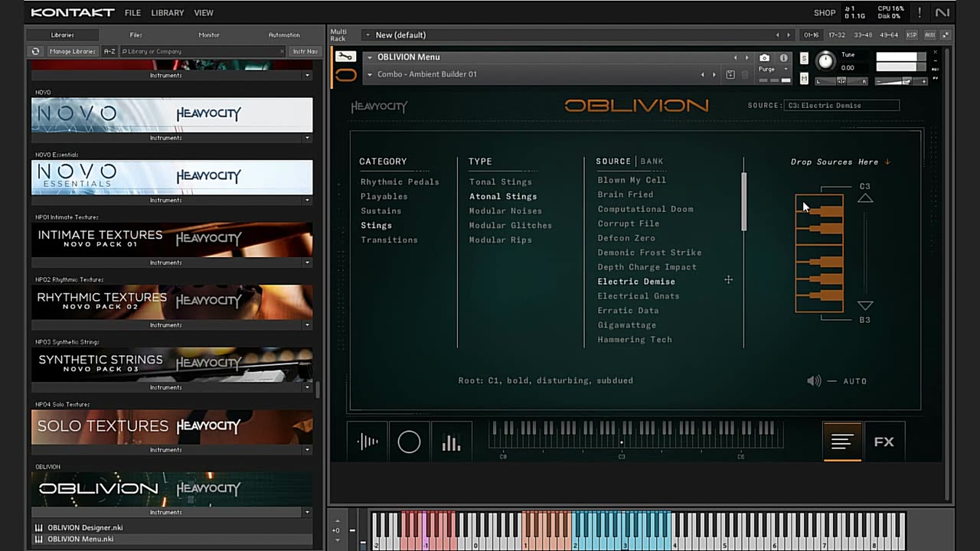Open the bar-graph mixer page icon
The height and width of the screenshot is (551, 980).
[x=451, y=442]
